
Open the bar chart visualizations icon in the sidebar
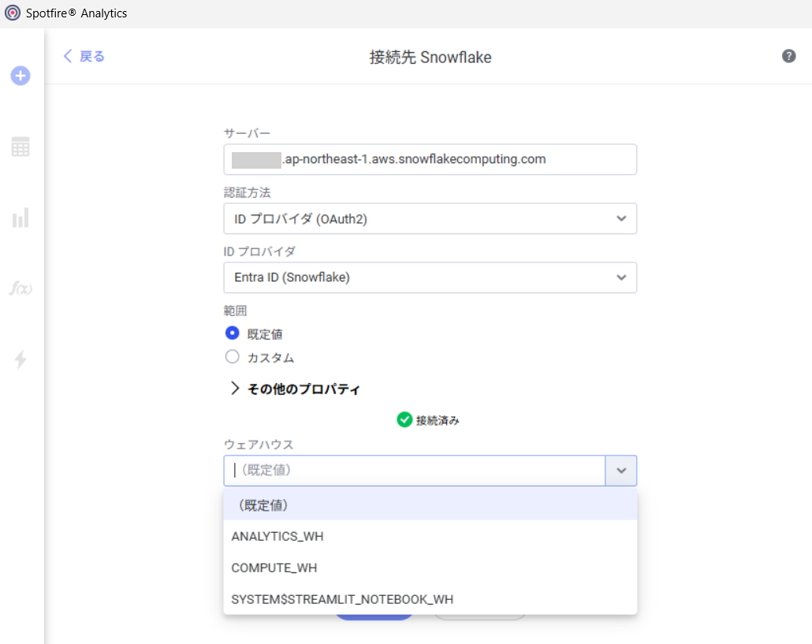coord(20,218)
